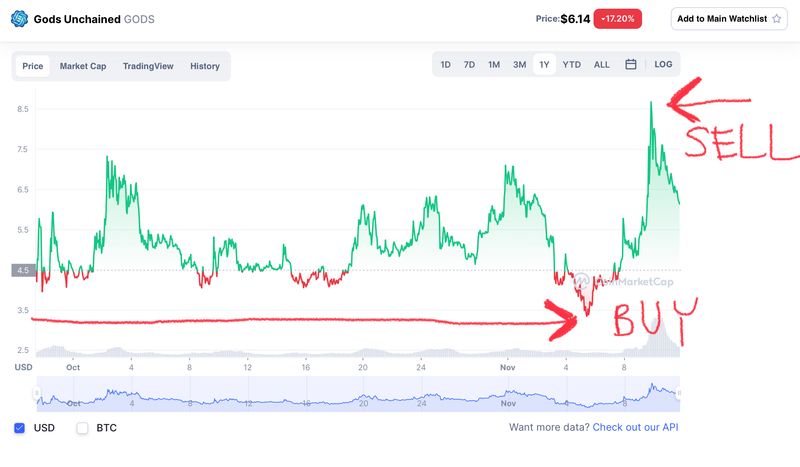Select the YTD time range
Image resolution: width=800 pixels, height=467 pixels.
click(x=571, y=65)
